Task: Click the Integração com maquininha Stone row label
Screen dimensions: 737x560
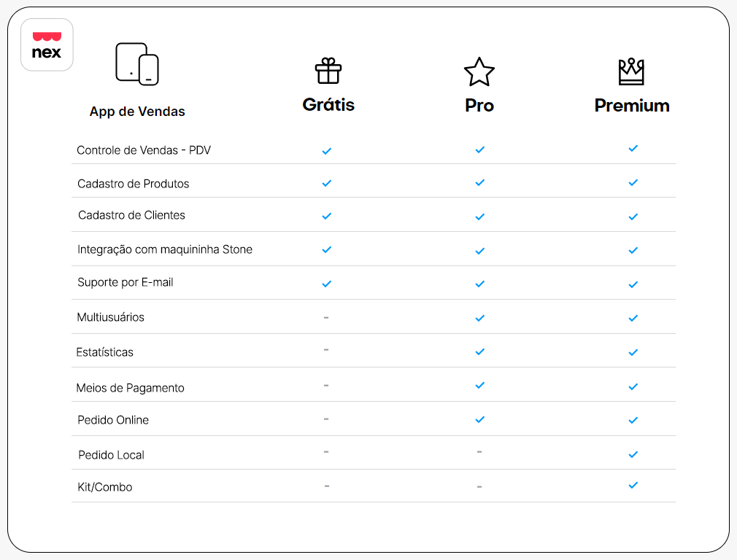Action: pyautogui.click(x=165, y=249)
